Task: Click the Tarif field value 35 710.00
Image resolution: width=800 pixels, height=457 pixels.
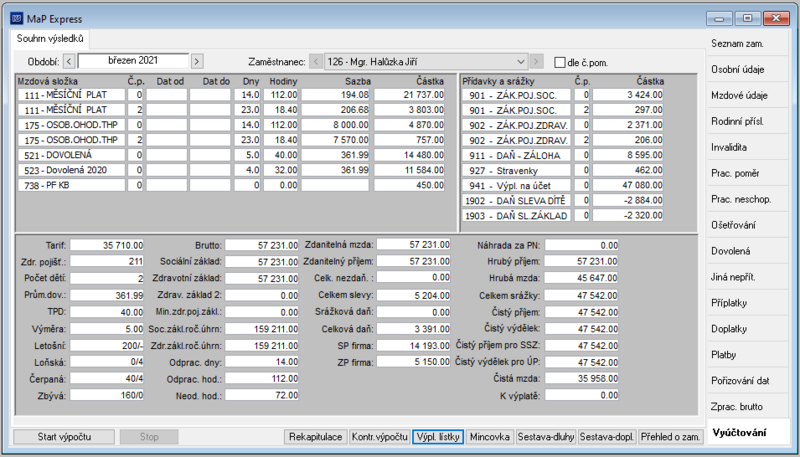Action: (107, 245)
